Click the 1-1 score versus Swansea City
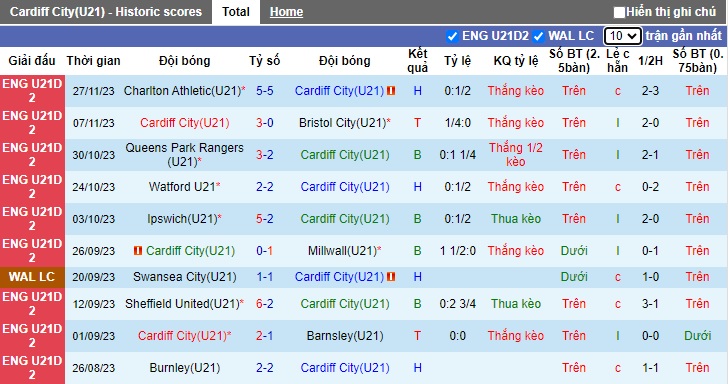 pos(265,277)
